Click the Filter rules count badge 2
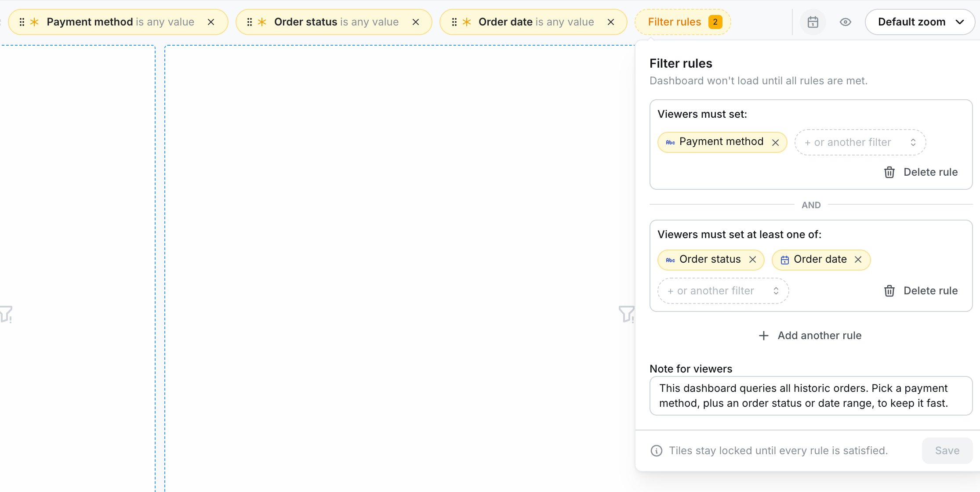This screenshot has height=492, width=980. pyautogui.click(x=715, y=22)
